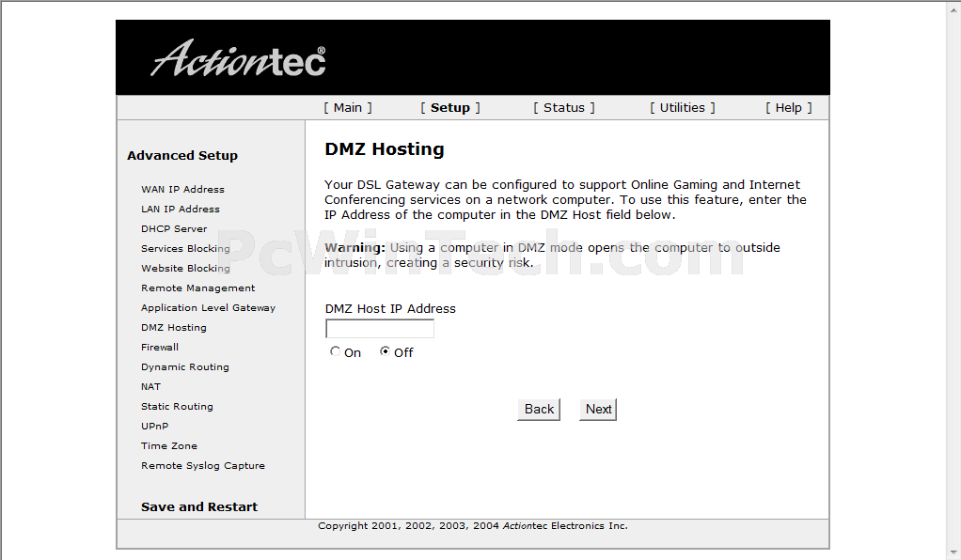This screenshot has width=961, height=560.
Task: Click the DMZ Host IP Address field
Action: pos(379,329)
